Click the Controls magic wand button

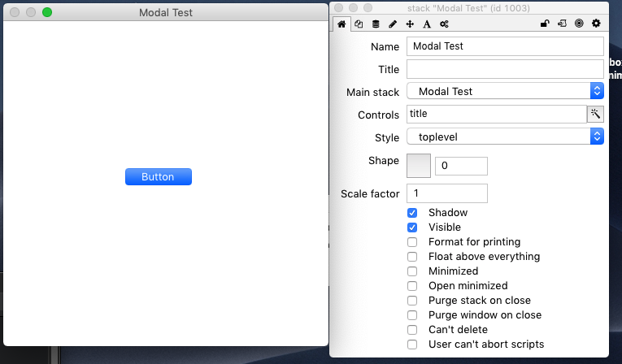595,114
